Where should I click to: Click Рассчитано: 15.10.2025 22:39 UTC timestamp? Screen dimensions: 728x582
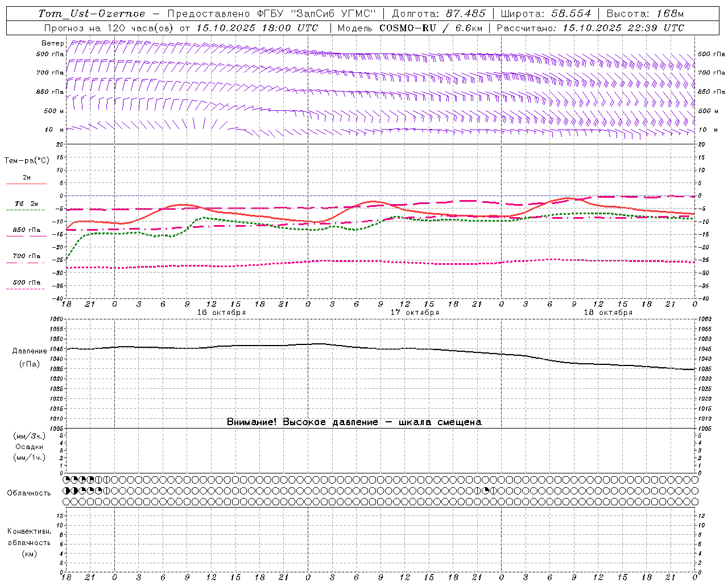coord(590,28)
